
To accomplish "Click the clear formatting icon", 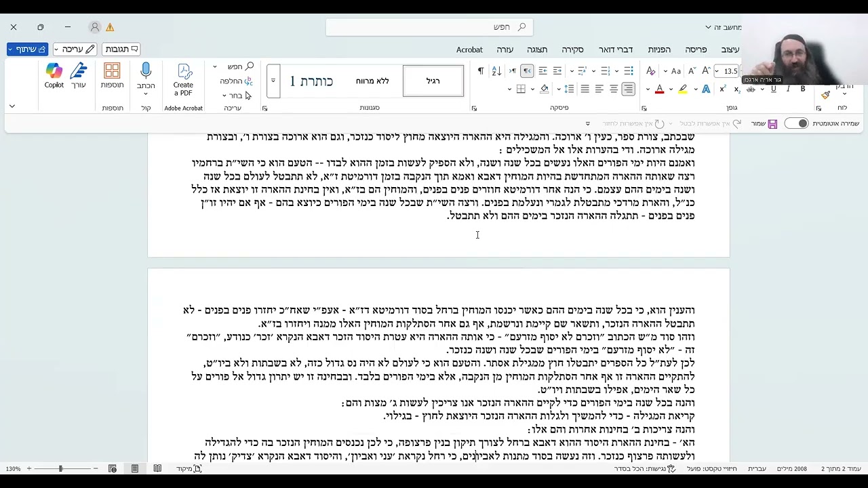I will coord(651,71).
